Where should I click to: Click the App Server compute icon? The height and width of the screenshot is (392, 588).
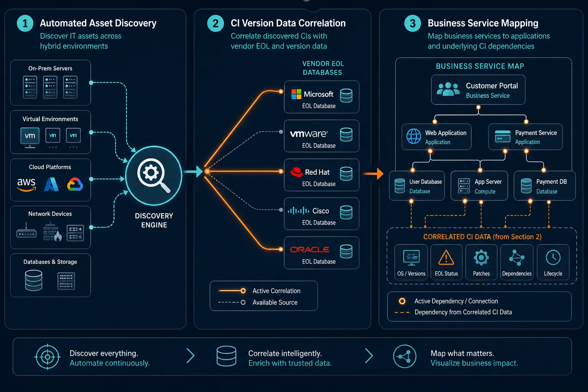[x=464, y=186]
